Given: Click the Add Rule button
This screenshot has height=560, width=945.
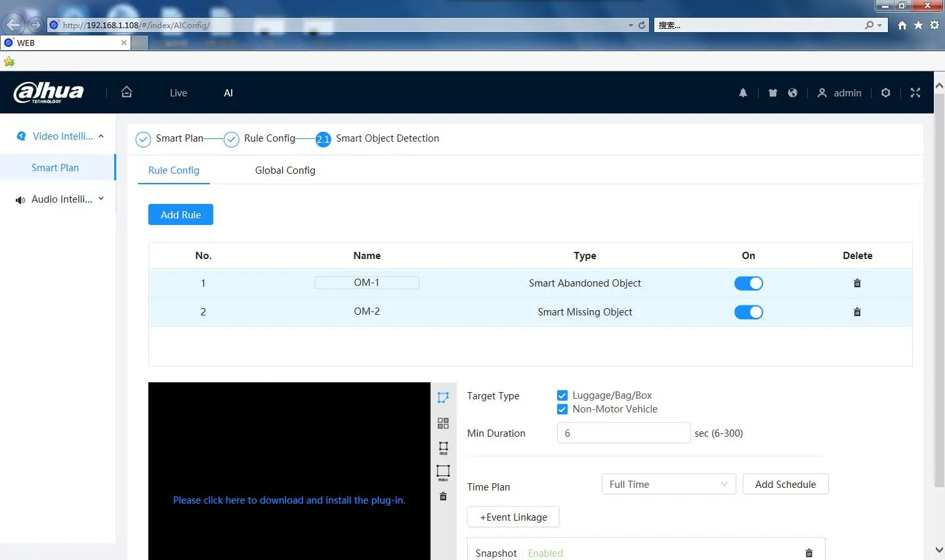Looking at the screenshot, I should tap(180, 215).
